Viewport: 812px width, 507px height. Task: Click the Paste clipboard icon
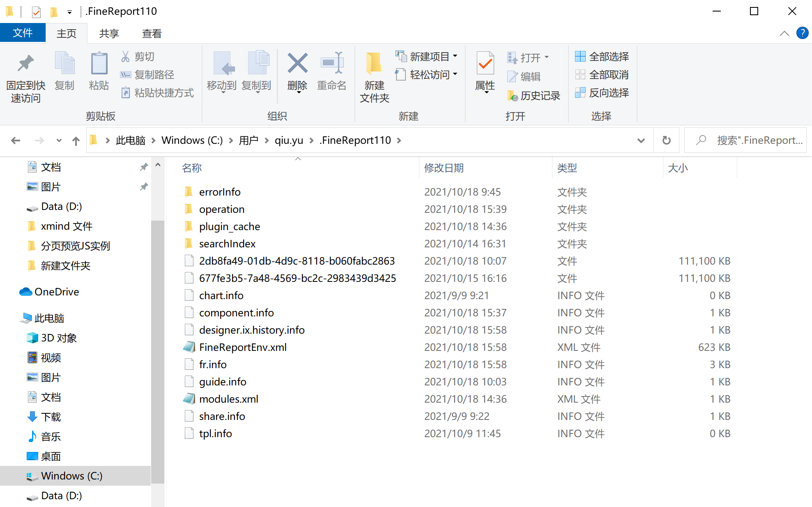pos(99,64)
